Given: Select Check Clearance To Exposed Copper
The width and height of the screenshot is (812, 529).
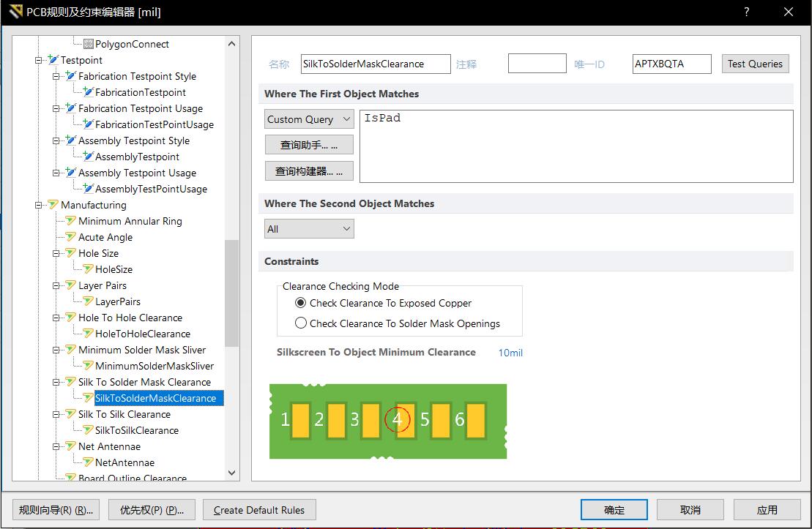Looking at the screenshot, I should pos(300,303).
